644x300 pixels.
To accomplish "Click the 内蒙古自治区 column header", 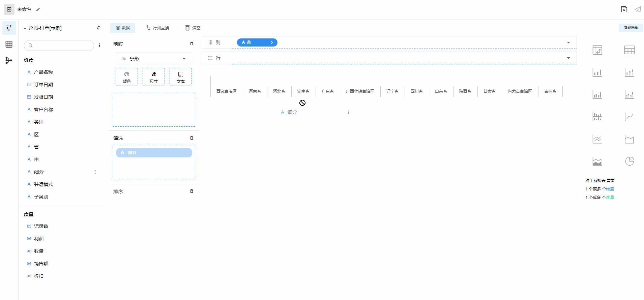I will point(520,91).
